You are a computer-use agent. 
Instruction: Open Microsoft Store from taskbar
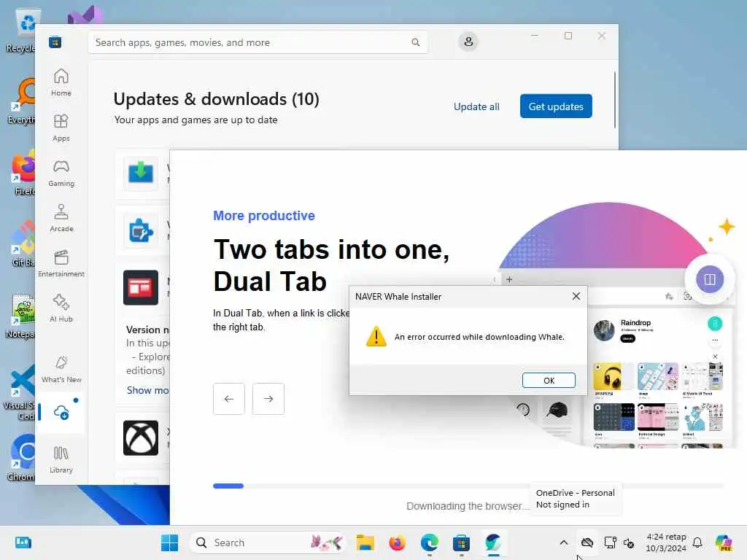click(461, 542)
